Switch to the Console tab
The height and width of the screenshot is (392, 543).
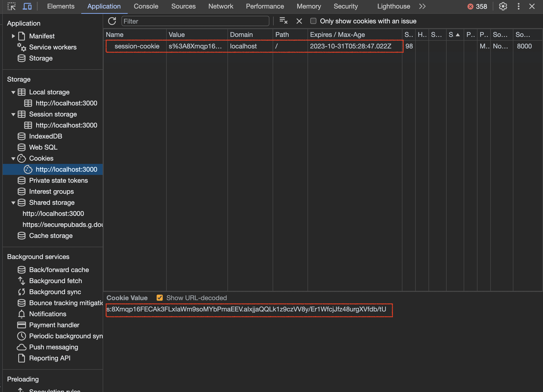[146, 6]
